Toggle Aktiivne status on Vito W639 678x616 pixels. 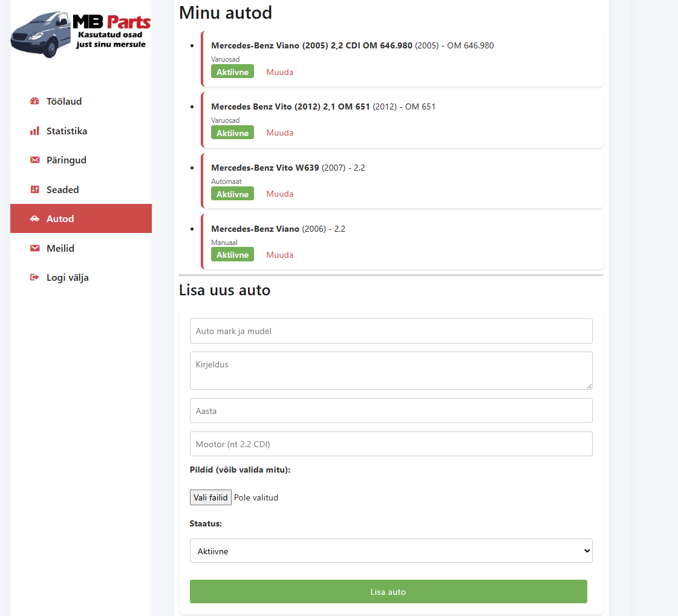(232, 194)
